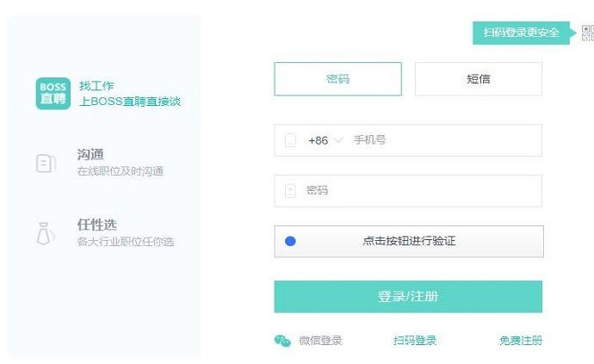Viewport: 594px width, 364px height.
Task: Click the lock icon in 密码 field
Action: (x=290, y=190)
